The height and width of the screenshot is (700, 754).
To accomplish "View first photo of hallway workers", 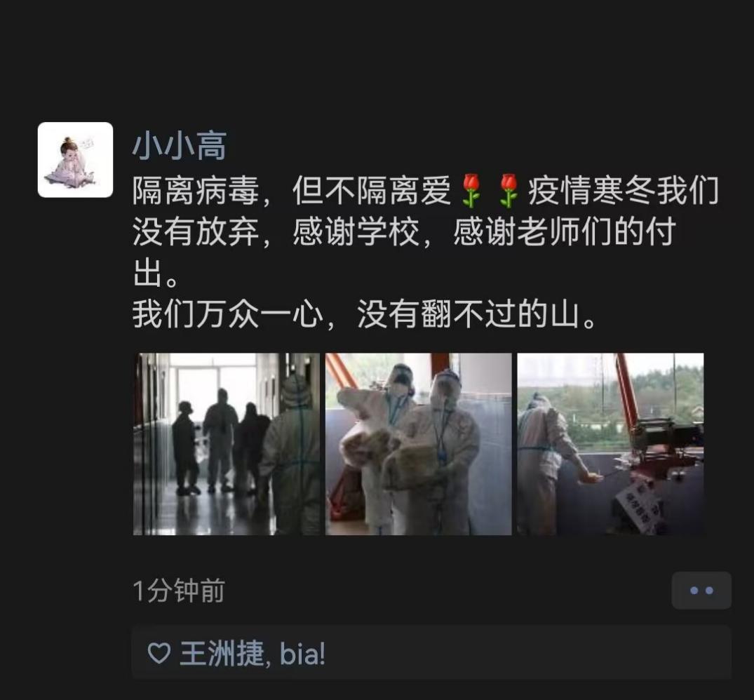I will (226, 444).
